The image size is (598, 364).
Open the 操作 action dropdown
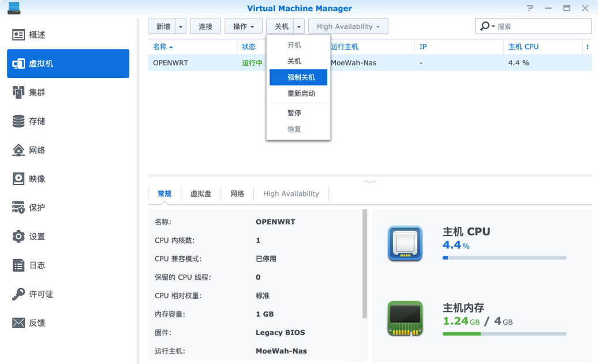pos(244,27)
